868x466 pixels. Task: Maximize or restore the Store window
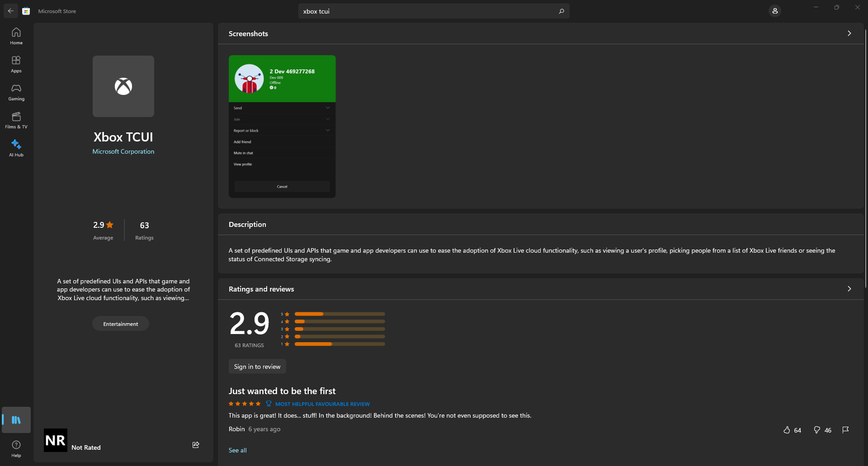pos(837,7)
